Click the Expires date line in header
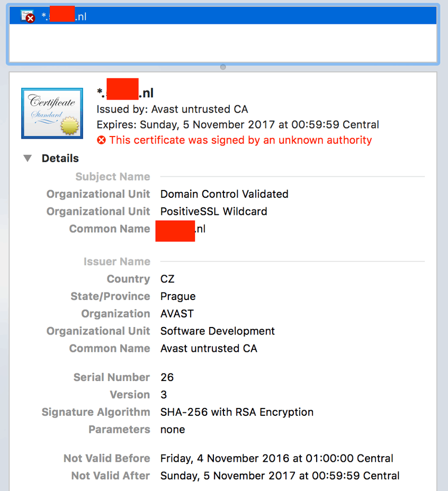The image size is (448, 491). pyautogui.click(x=238, y=125)
